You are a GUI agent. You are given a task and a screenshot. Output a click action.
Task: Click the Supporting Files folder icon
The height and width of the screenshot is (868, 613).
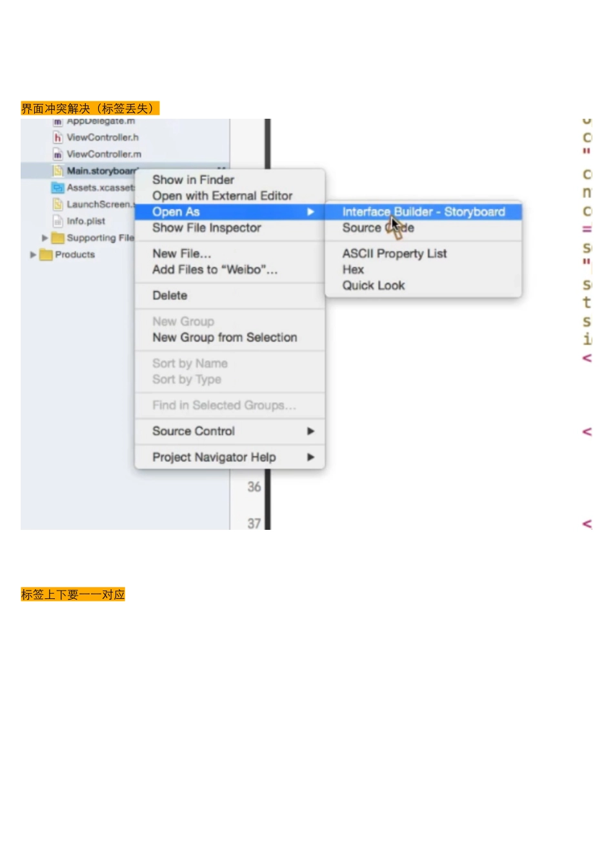[57, 238]
